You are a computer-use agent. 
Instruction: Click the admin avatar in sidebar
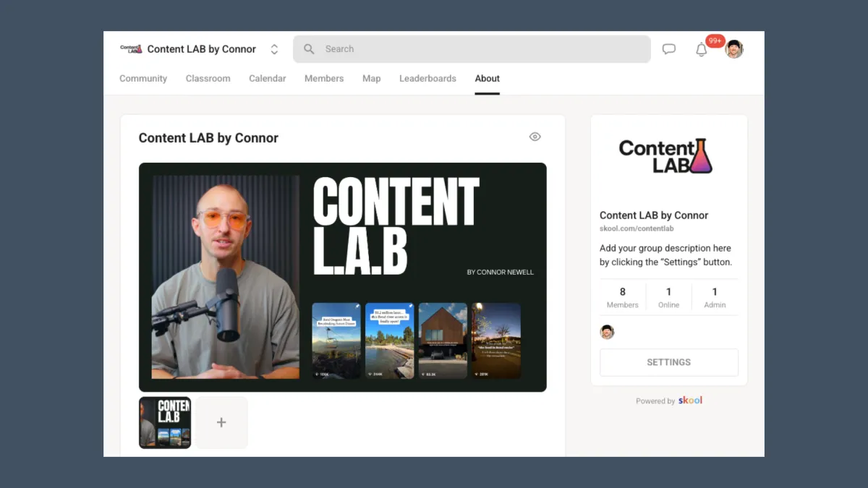[608, 332]
